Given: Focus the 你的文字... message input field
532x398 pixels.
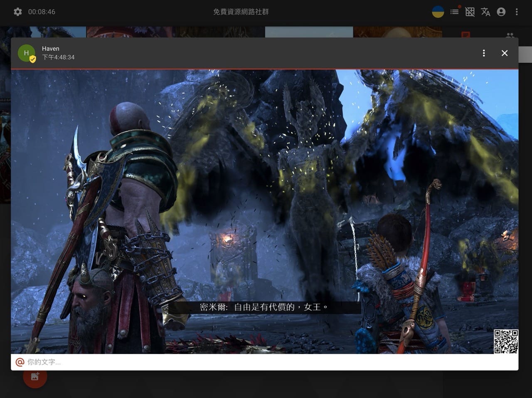Looking at the screenshot, I should pos(270,362).
